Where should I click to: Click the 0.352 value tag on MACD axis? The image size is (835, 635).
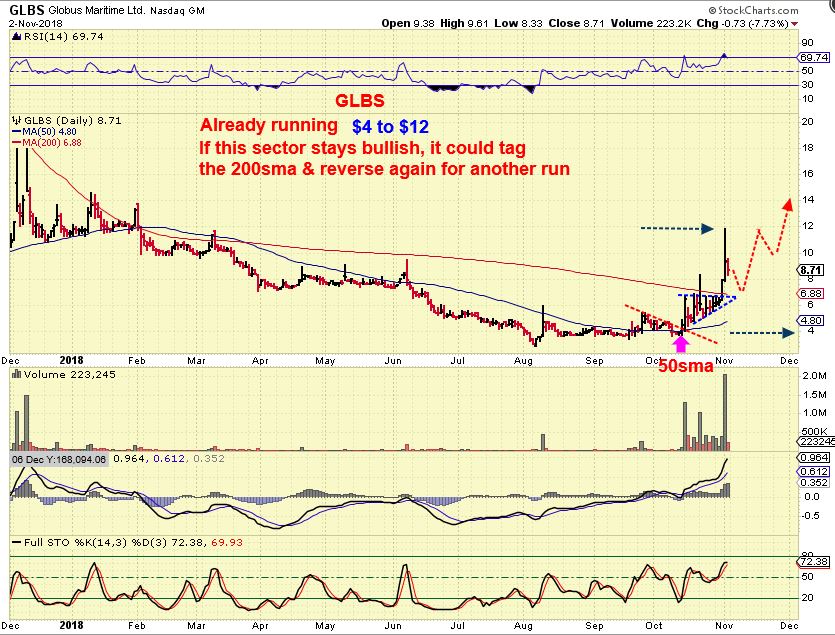[814, 483]
